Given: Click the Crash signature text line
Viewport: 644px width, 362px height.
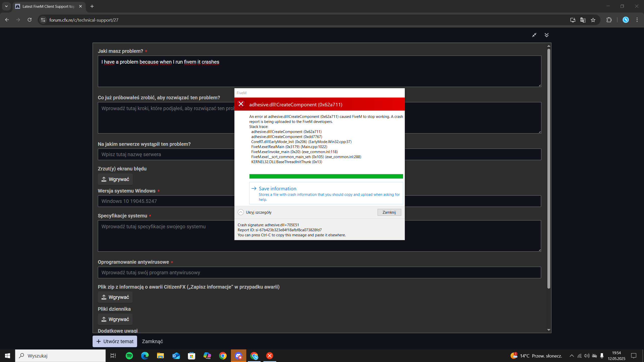Looking at the screenshot, I should [x=268, y=225].
